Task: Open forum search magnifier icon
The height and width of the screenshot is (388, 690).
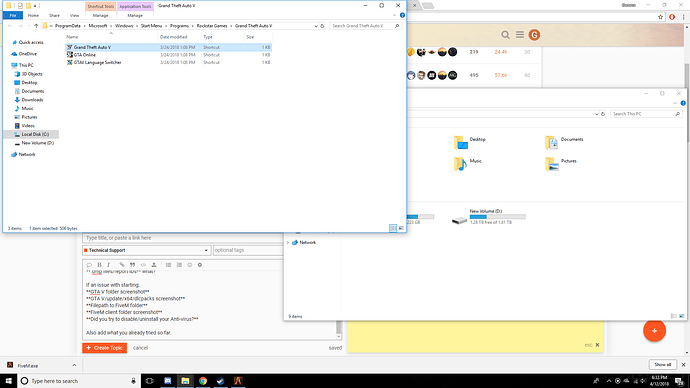Action: coord(505,35)
